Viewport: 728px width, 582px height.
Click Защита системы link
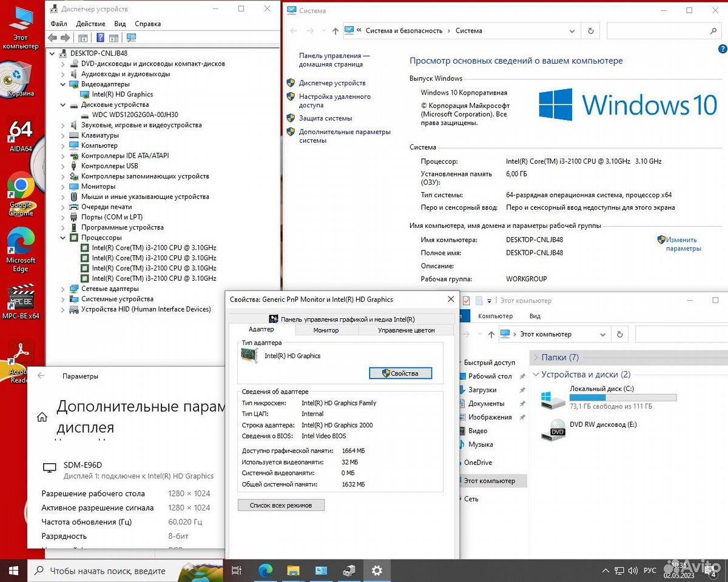click(325, 118)
